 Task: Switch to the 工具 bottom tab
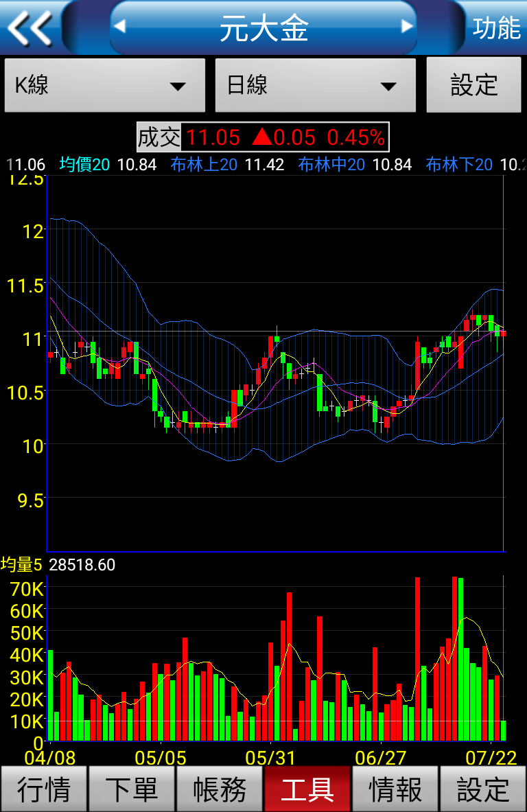click(307, 789)
